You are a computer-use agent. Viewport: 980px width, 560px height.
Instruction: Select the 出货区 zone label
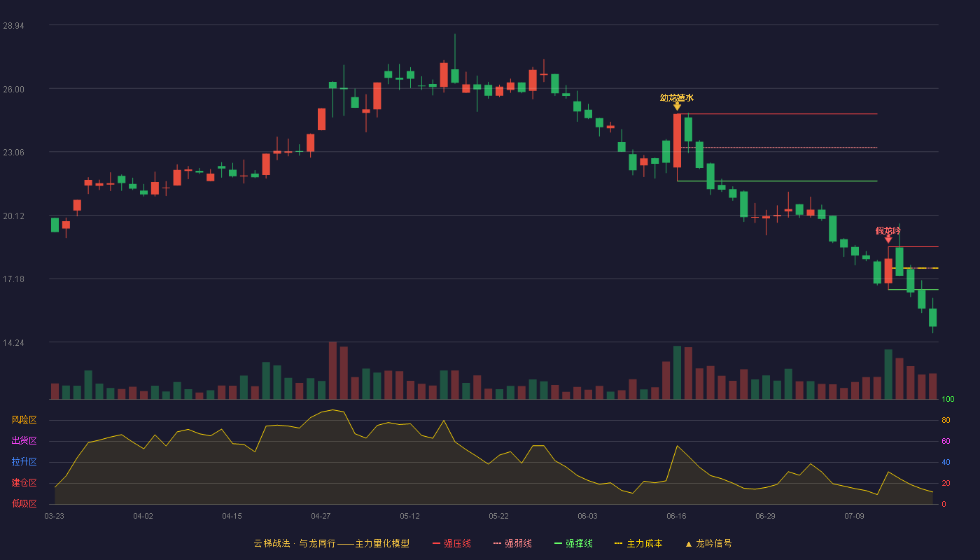pyautogui.click(x=24, y=441)
